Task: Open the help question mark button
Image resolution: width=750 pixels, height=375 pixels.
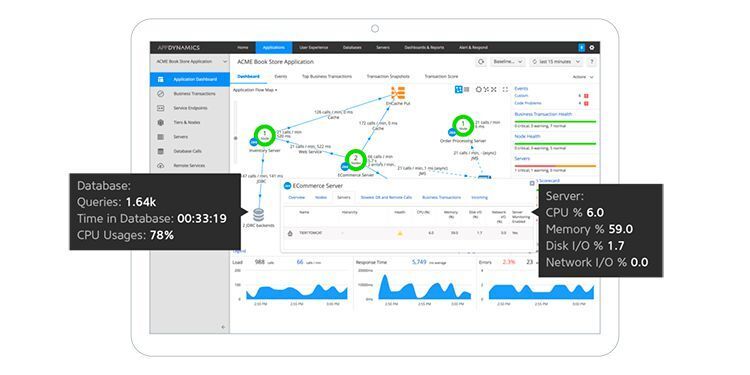Action: click(592, 62)
